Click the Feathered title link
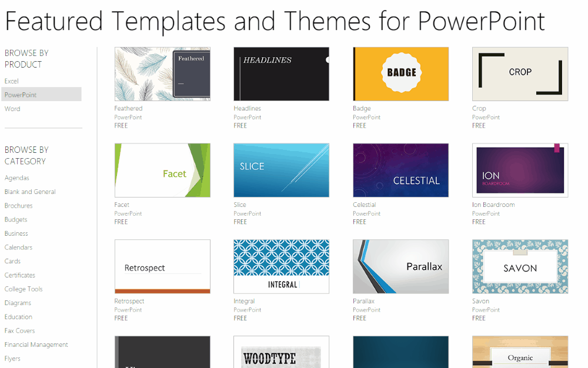Viewport: 588px width, 368px height. (128, 108)
